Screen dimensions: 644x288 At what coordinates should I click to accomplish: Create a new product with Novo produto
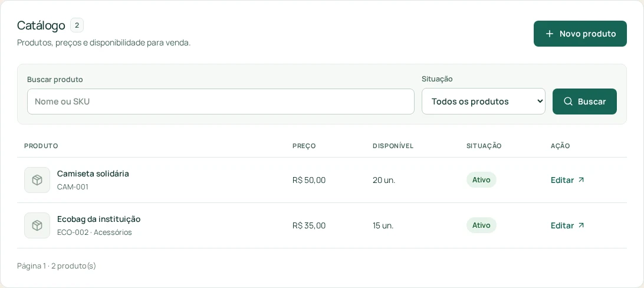click(x=580, y=34)
